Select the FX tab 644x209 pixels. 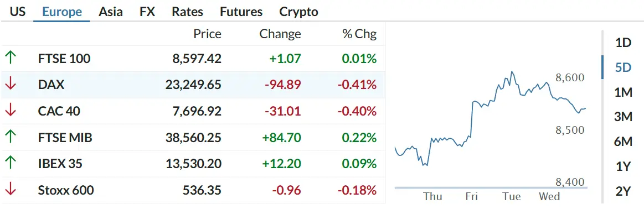coord(147,12)
